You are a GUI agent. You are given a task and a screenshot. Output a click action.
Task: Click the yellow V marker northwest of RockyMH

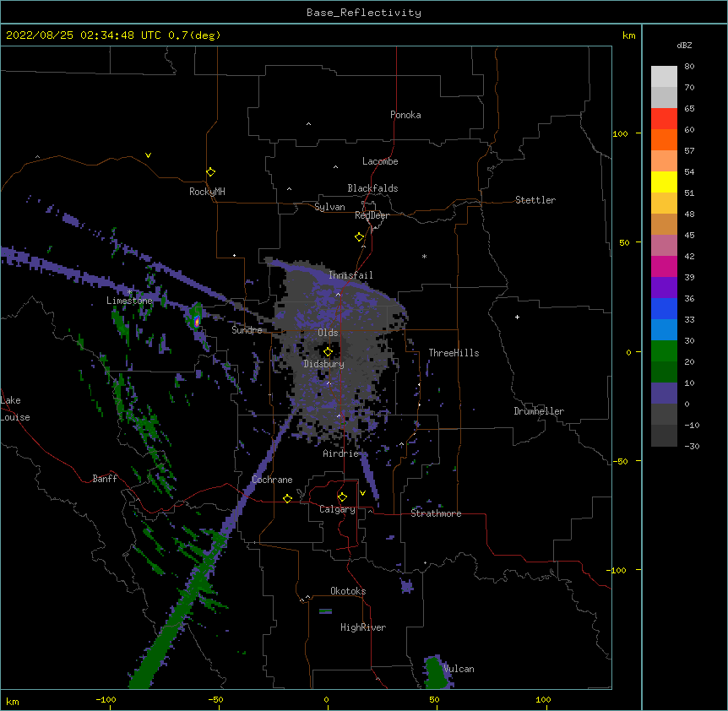148,155
